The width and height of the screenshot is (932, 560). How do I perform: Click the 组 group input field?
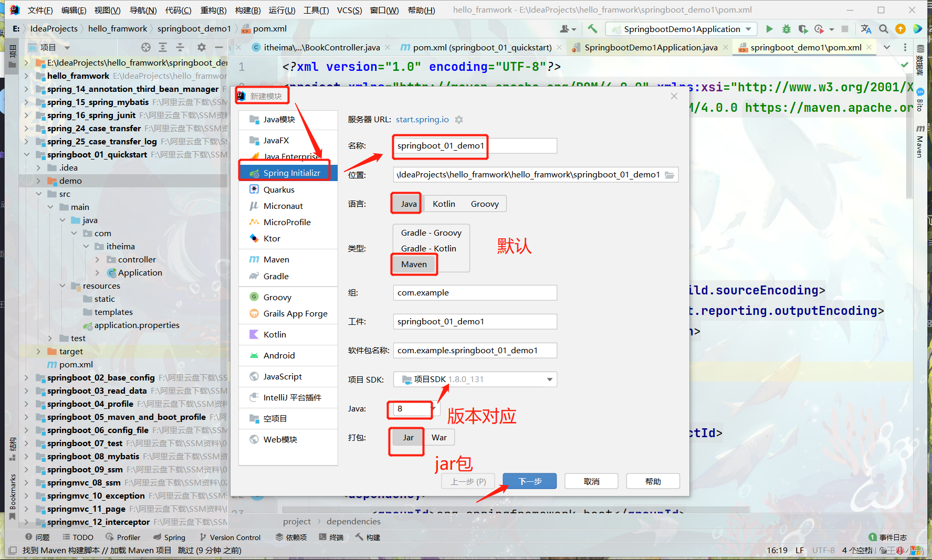tap(475, 292)
